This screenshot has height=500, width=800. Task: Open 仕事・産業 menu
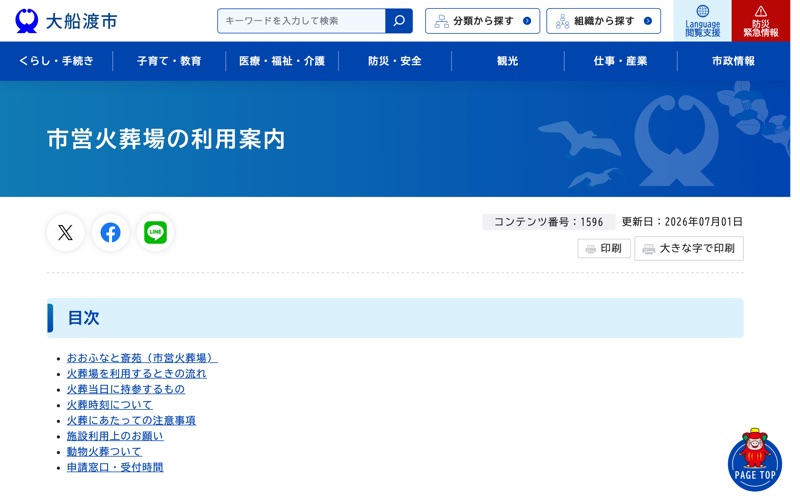point(620,61)
